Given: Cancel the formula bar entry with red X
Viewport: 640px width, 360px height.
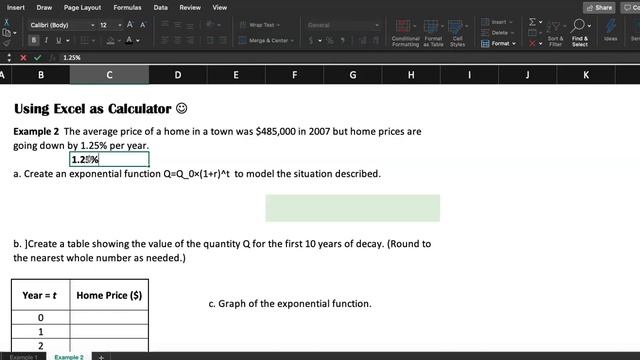Looking at the screenshot, I should point(23,58).
